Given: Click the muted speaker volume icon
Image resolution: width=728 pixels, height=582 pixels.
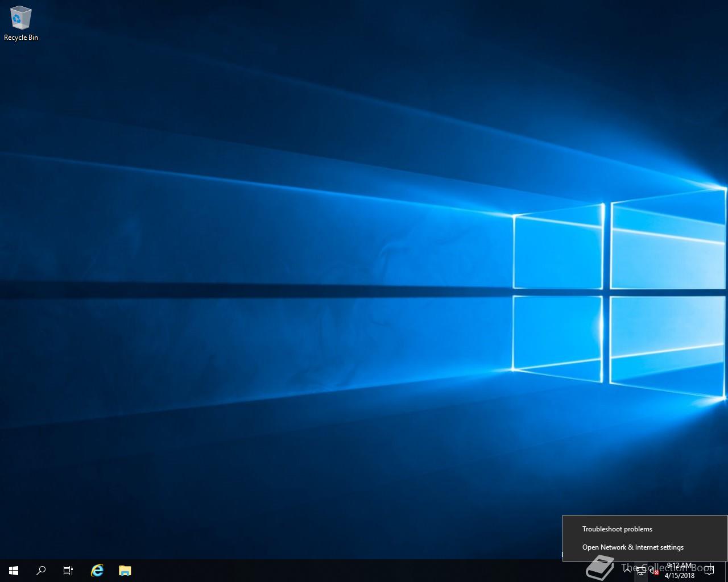Looking at the screenshot, I should [655, 571].
